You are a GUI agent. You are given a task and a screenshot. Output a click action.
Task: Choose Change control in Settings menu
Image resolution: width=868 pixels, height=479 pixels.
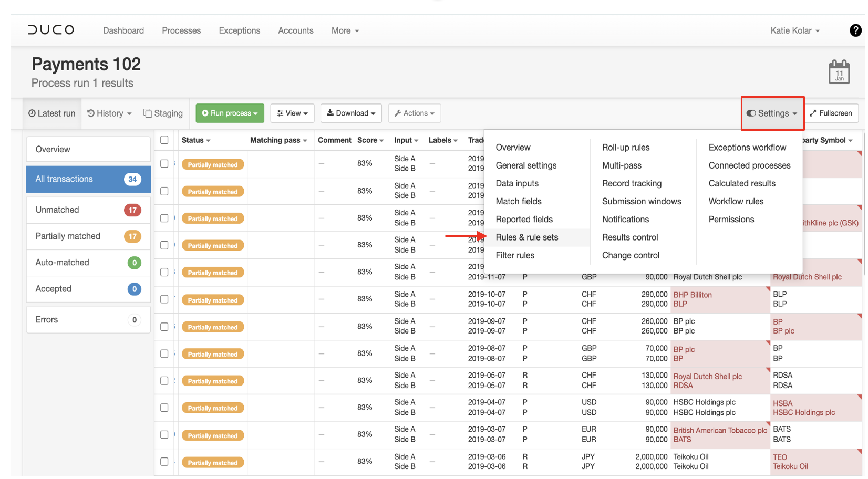click(631, 255)
